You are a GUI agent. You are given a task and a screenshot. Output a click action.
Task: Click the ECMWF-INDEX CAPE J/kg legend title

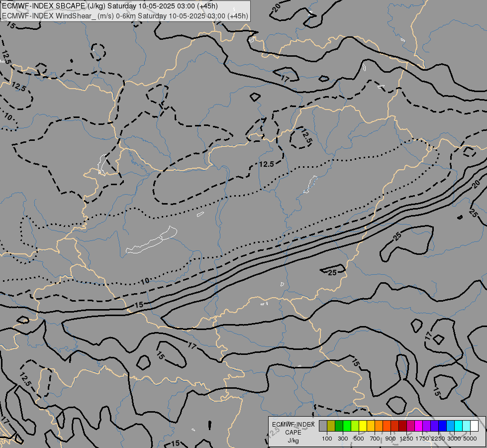tap(293, 432)
